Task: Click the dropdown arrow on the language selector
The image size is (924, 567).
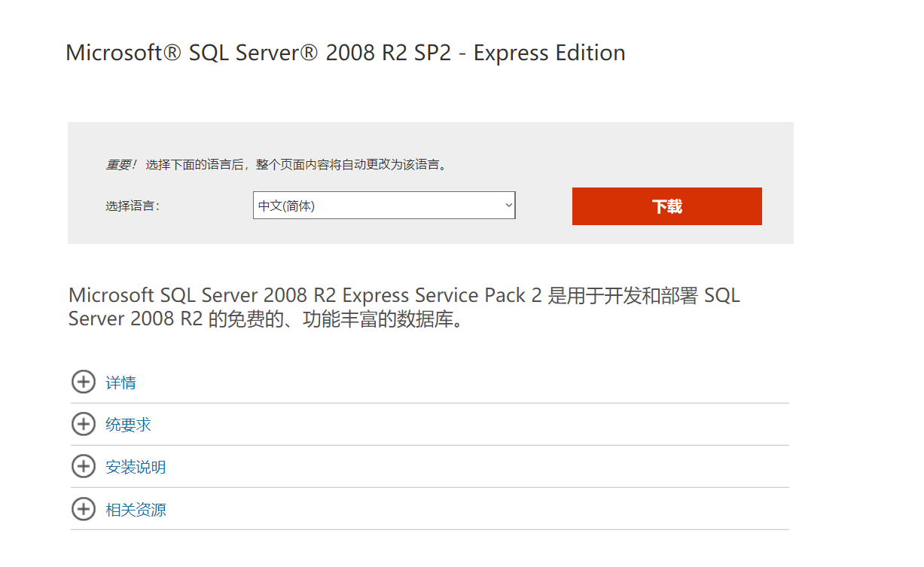Action: pos(508,205)
